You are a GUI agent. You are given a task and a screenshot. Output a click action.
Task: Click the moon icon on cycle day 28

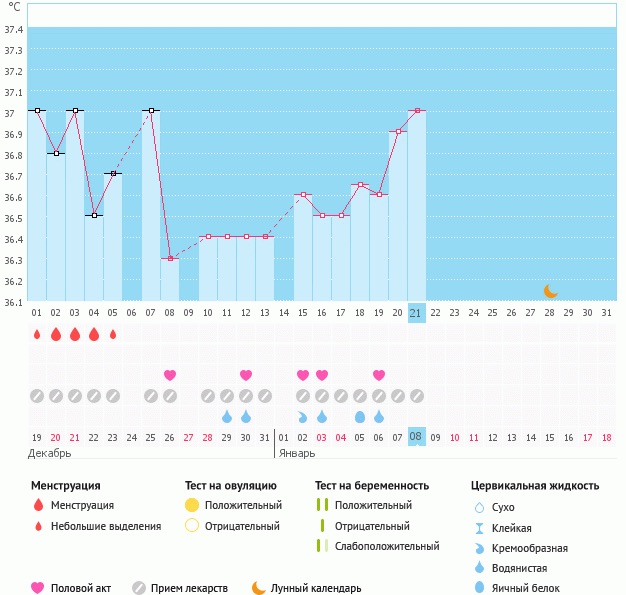(x=550, y=290)
